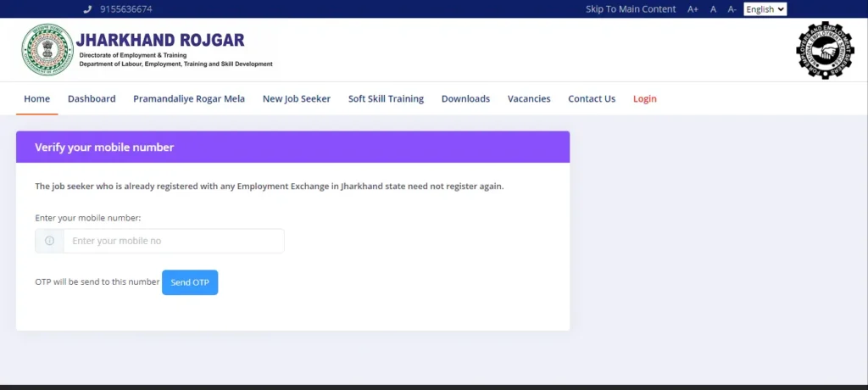868x390 pixels.
Task: Click 'Enter your mobile number:' label
Action: coord(88,218)
